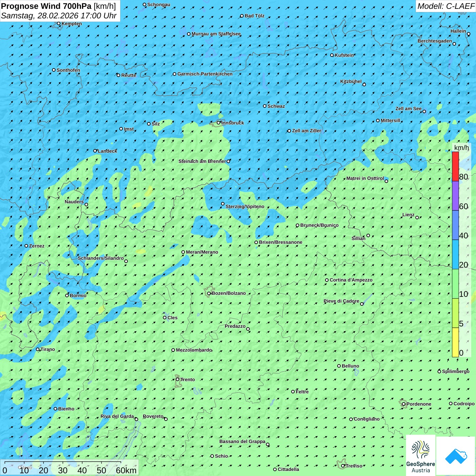The width and height of the screenshot is (476, 476).
Task: Click the 'Prognose Wind 700hPa' title
Action: pyautogui.click(x=46, y=6)
